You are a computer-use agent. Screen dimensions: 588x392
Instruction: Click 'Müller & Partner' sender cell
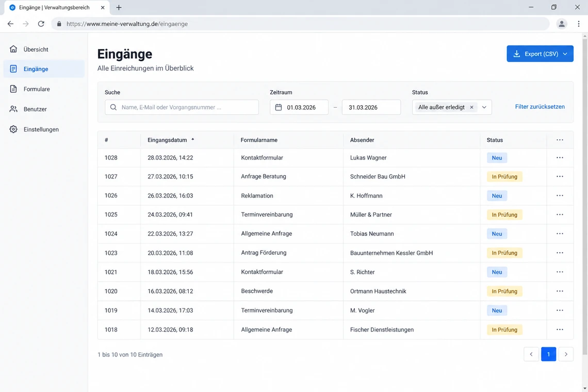pos(371,215)
